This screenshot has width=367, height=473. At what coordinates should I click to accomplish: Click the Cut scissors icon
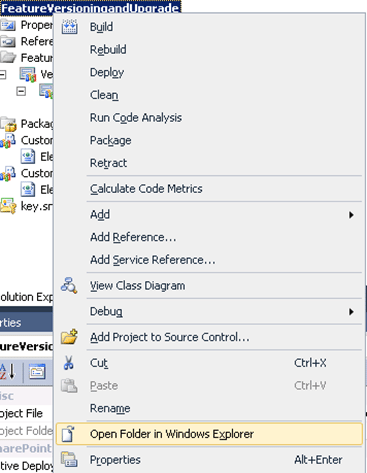coord(69,363)
